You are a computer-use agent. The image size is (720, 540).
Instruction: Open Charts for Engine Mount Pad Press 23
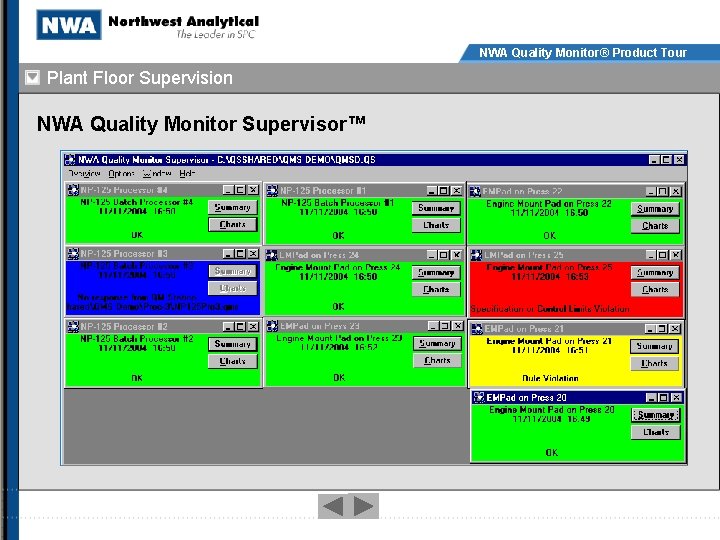[x=438, y=360]
